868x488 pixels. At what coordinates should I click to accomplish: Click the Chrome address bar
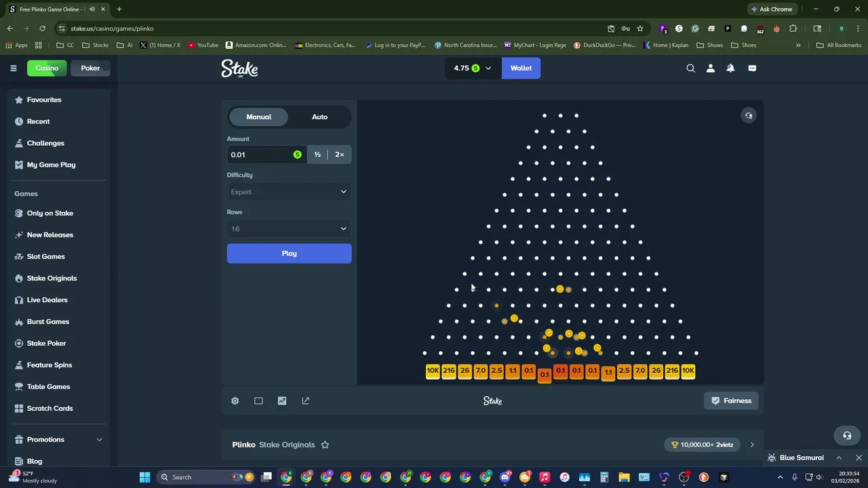pos(332,28)
